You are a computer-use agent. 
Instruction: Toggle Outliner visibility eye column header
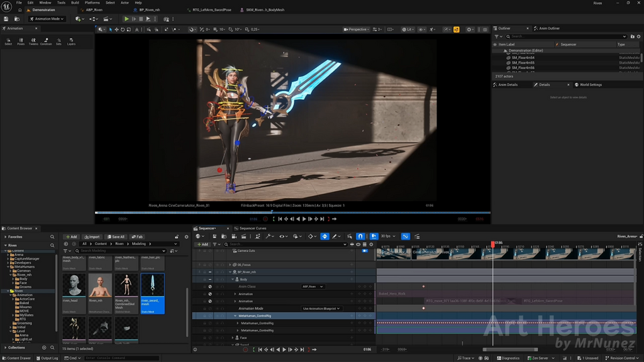coord(495,45)
